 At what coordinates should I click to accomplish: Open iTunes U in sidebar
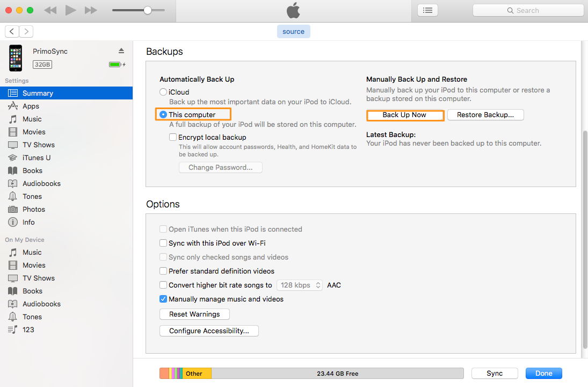point(67,157)
